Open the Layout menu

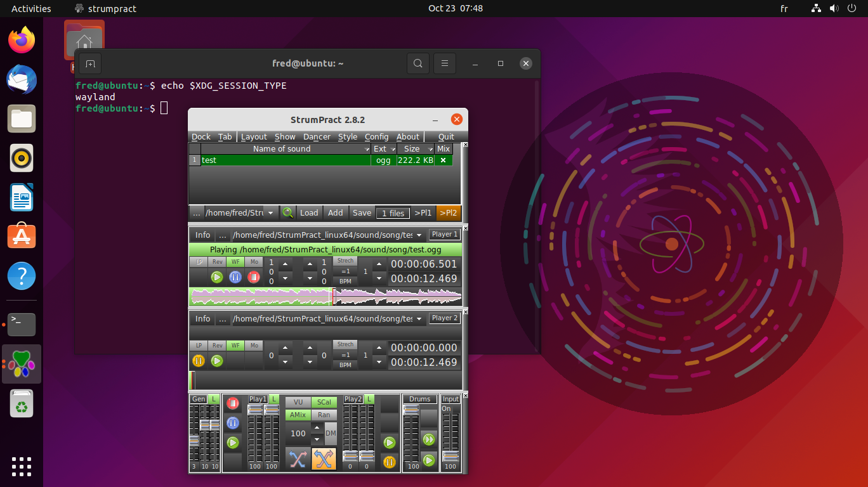pyautogui.click(x=254, y=137)
